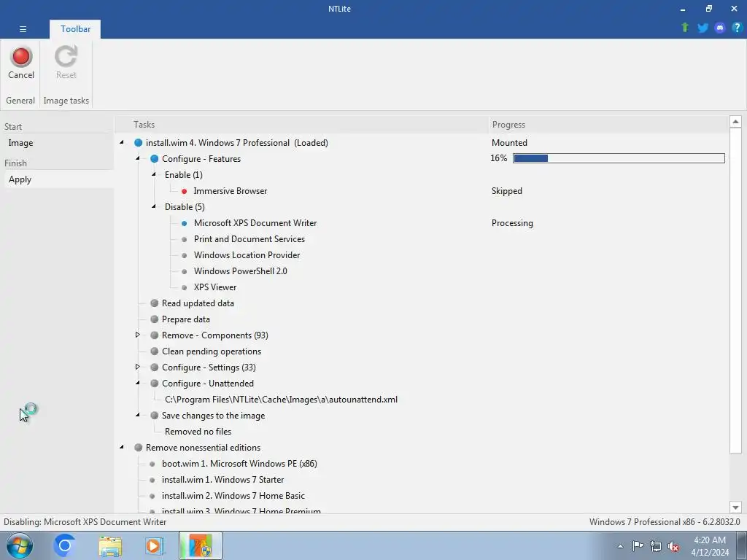
Task: Click the Skipped status text
Action: (x=507, y=191)
